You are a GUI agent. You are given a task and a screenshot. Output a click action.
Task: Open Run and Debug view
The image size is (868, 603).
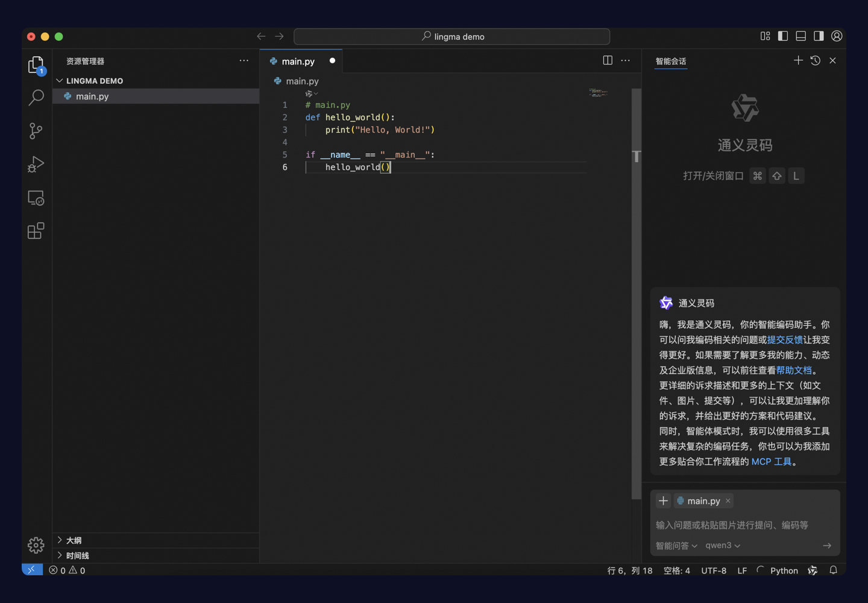36,164
